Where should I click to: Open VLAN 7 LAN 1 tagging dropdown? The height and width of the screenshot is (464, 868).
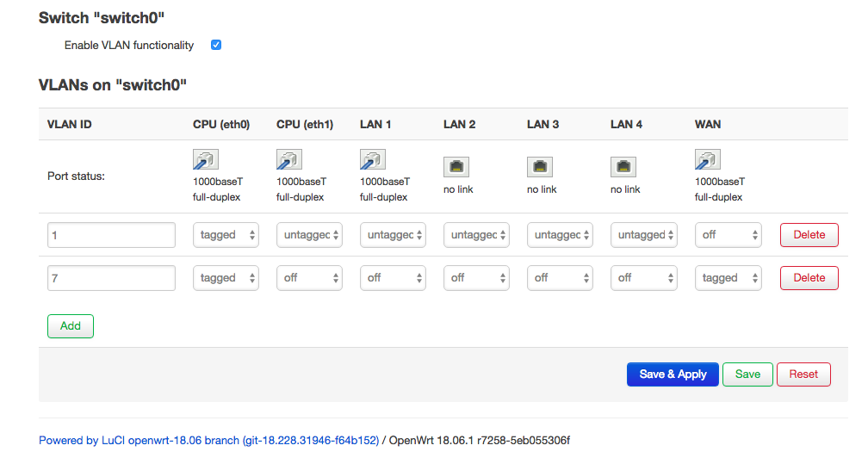click(x=393, y=278)
